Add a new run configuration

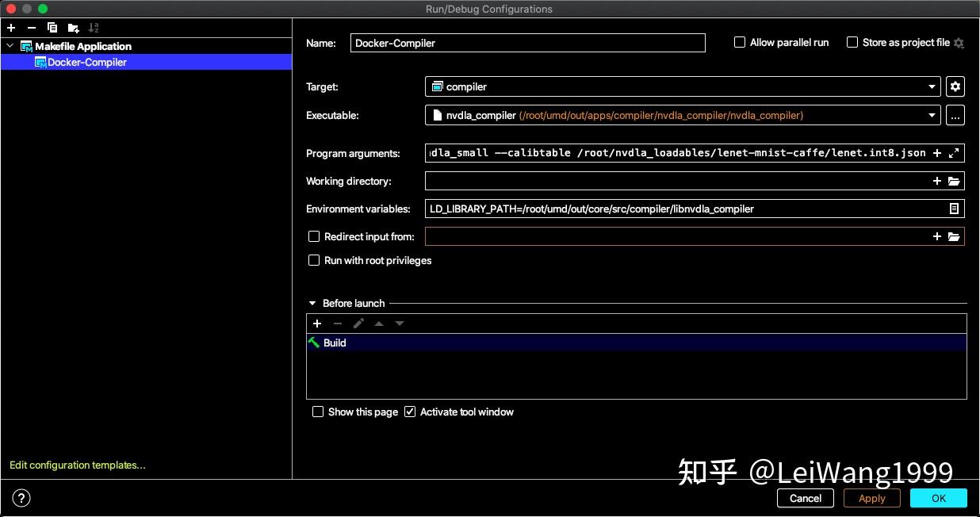11,27
